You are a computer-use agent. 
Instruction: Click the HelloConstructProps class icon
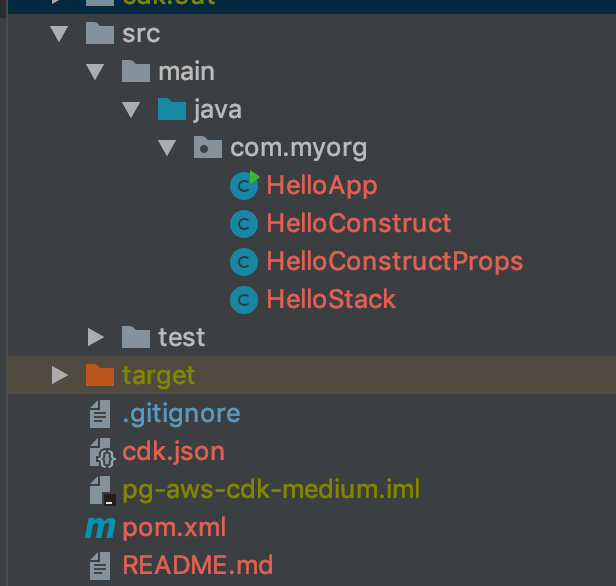pos(244,262)
